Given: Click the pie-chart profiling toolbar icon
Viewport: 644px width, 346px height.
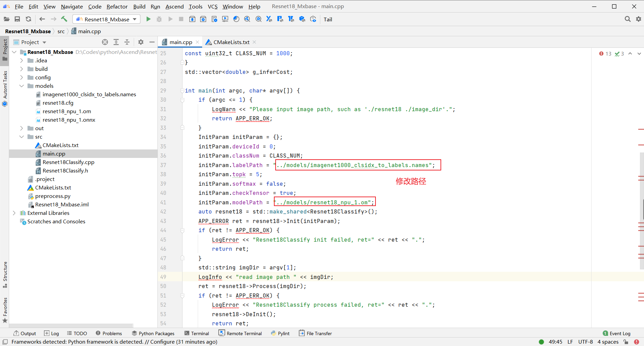Looking at the screenshot, I should click(236, 19).
